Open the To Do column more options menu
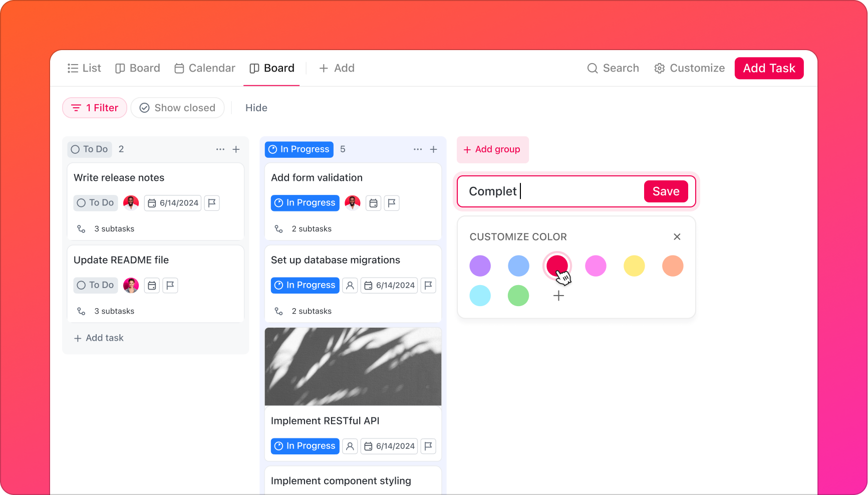 pos(220,149)
